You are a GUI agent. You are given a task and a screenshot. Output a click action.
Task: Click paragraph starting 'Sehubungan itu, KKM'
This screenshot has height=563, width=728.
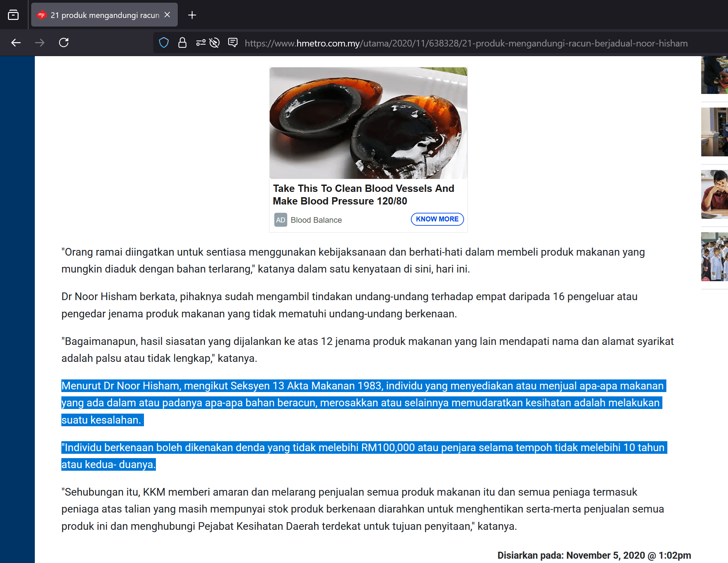tap(363, 509)
